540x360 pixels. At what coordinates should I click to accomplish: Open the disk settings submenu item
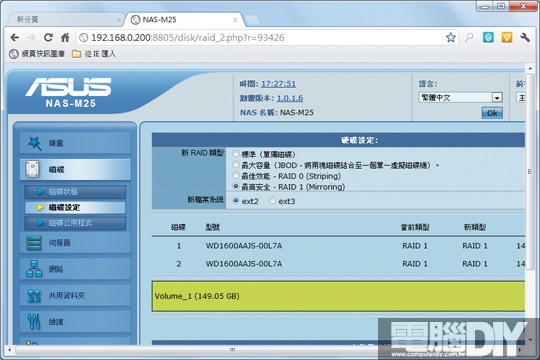tap(75, 207)
